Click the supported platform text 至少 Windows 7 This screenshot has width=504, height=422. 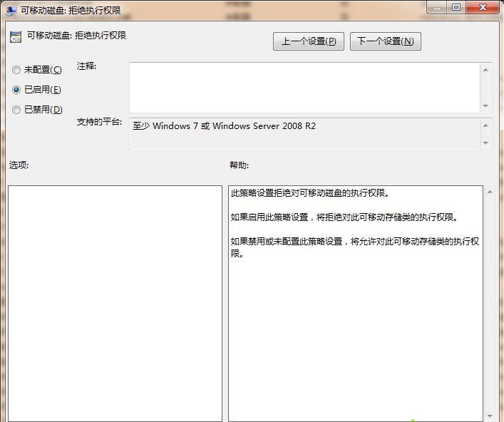coord(224,125)
